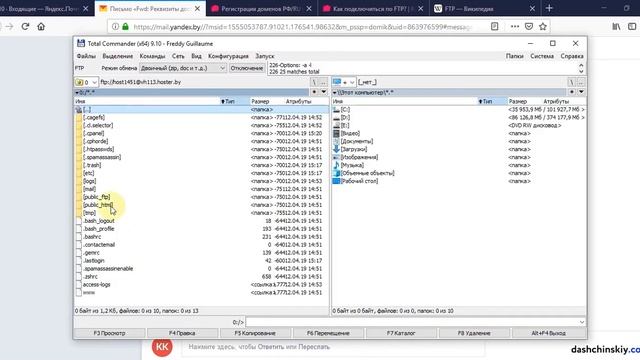
Task: Open left panel favorites asterisk button
Action: 314,92
